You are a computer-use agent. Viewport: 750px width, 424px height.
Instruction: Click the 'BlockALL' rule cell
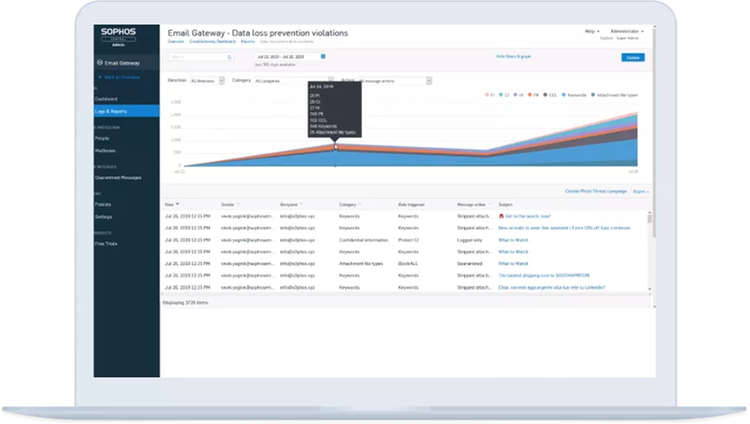click(408, 264)
